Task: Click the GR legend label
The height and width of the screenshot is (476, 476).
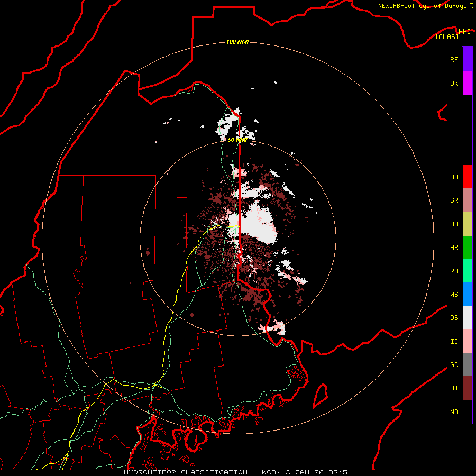Action: [454, 200]
